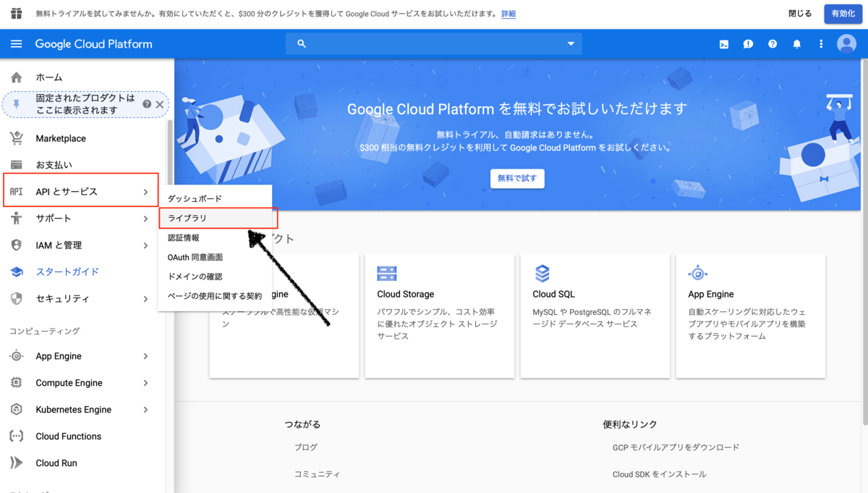Open the hamburger navigation menu
868x493 pixels.
(x=16, y=44)
